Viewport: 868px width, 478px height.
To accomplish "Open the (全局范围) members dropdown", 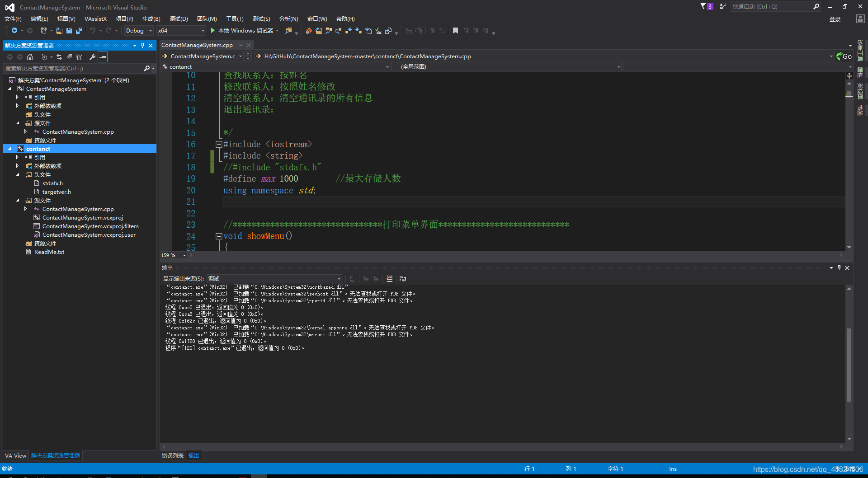I will point(506,67).
